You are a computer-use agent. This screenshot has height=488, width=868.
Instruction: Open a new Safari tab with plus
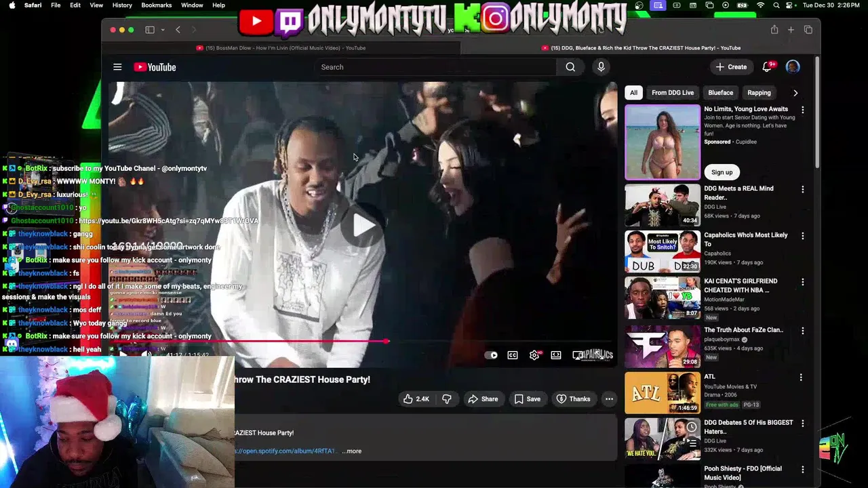click(791, 30)
